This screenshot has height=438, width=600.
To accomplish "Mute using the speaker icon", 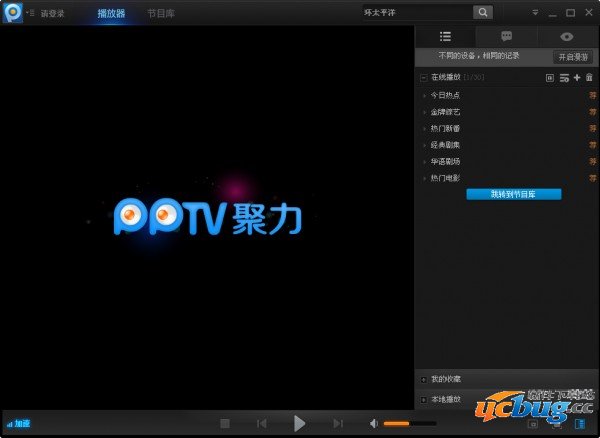I will click(x=374, y=423).
